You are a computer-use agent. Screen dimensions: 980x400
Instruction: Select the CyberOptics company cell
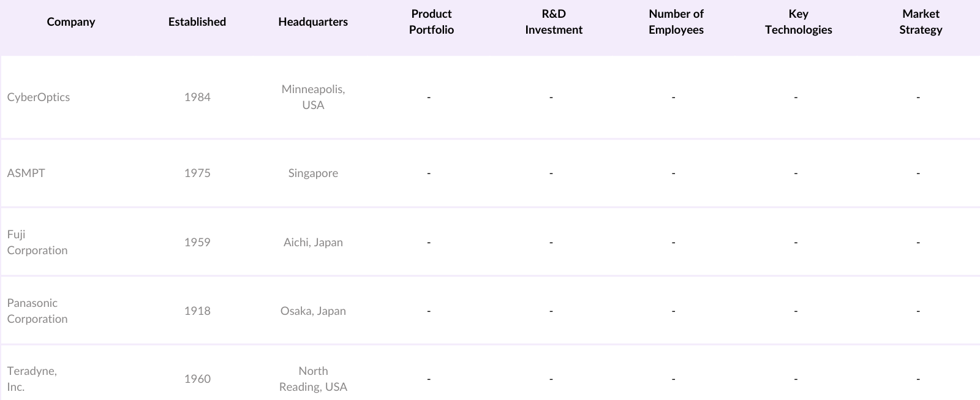[x=39, y=97]
